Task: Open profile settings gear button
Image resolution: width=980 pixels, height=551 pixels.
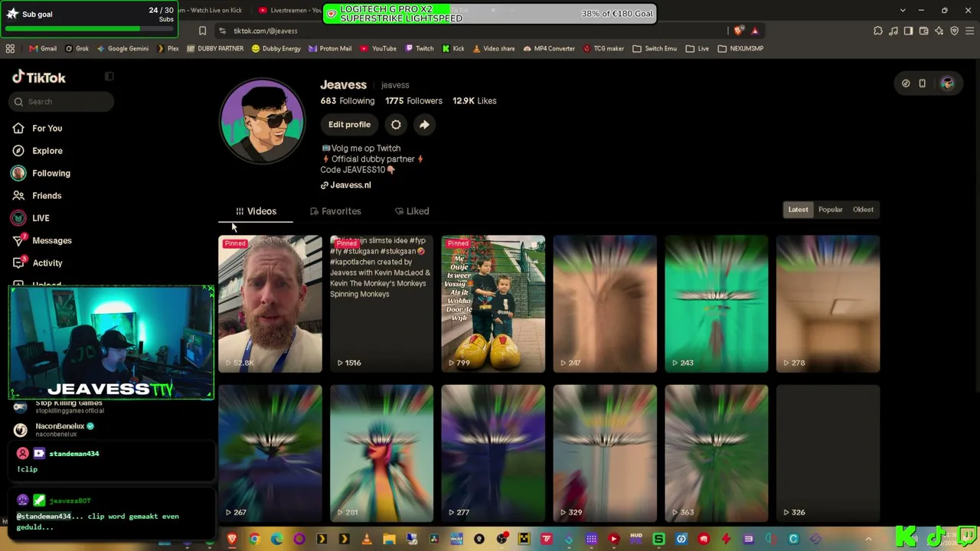Action: click(x=396, y=125)
